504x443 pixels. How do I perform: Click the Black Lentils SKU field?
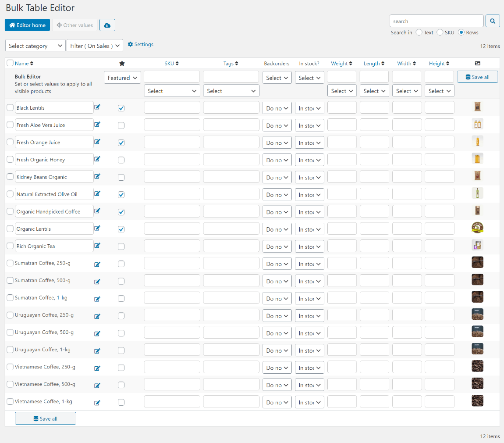coord(172,107)
